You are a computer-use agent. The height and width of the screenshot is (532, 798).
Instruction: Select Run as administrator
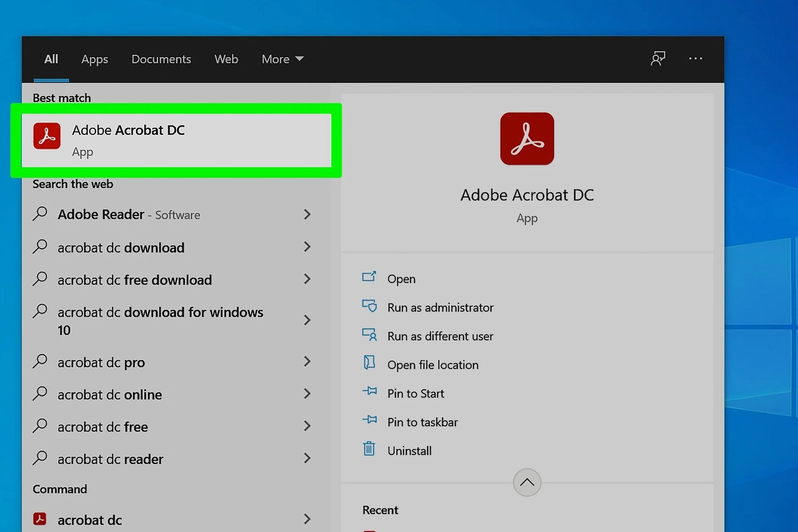click(x=441, y=308)
